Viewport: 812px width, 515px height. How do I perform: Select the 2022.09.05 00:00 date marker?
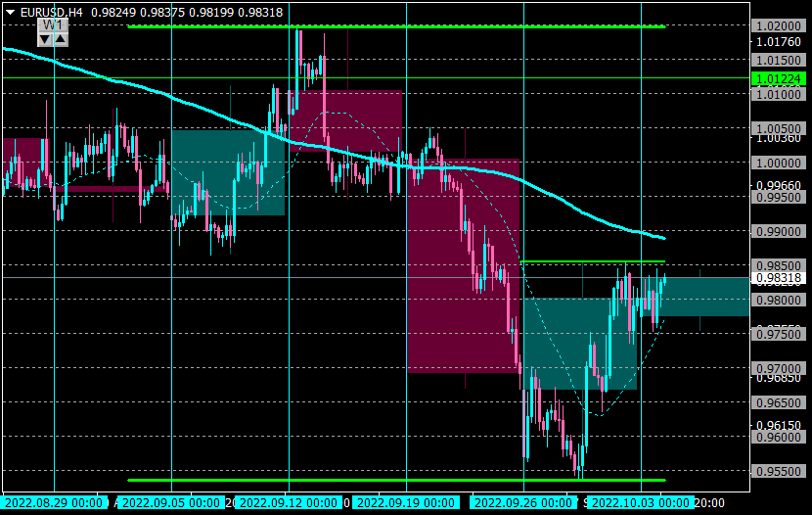coord(171,503)
